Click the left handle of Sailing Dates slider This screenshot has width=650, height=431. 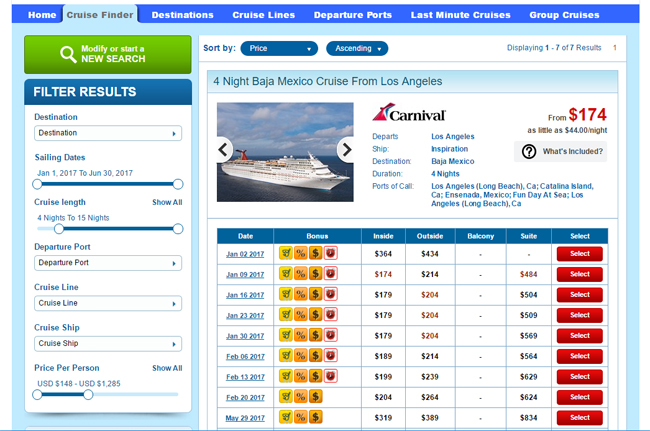click(37, 184)
